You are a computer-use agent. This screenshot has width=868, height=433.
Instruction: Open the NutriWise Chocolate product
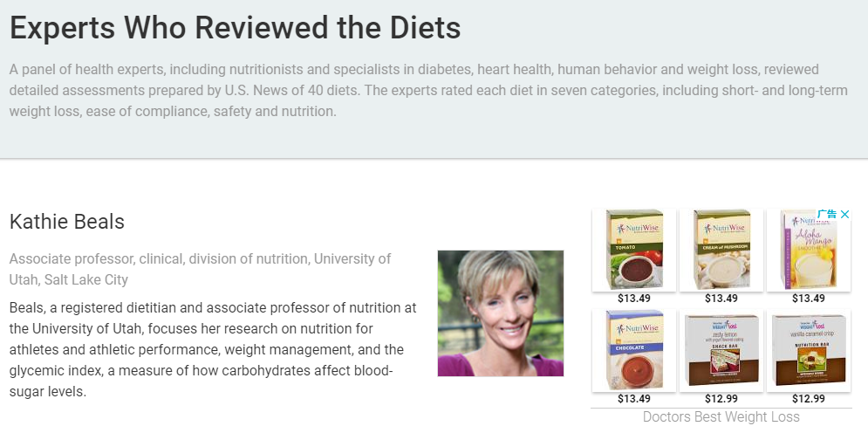pos(634,350)
